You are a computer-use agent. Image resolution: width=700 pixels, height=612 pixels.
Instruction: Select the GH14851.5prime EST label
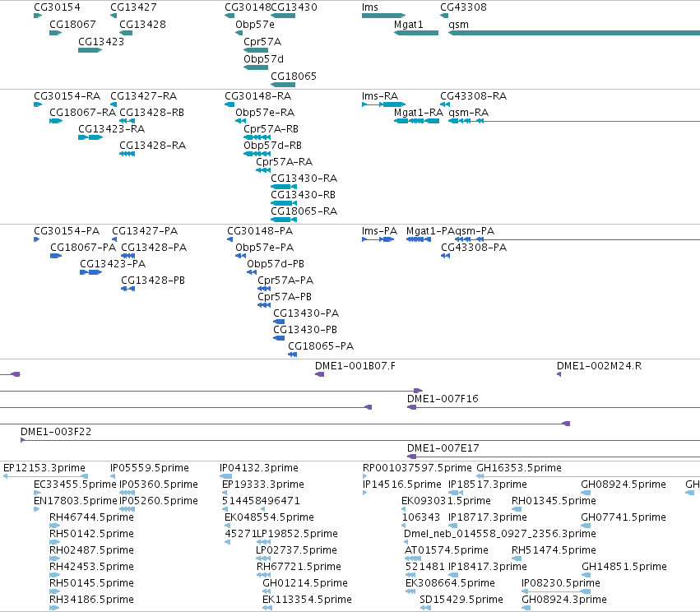pos(624,567)
